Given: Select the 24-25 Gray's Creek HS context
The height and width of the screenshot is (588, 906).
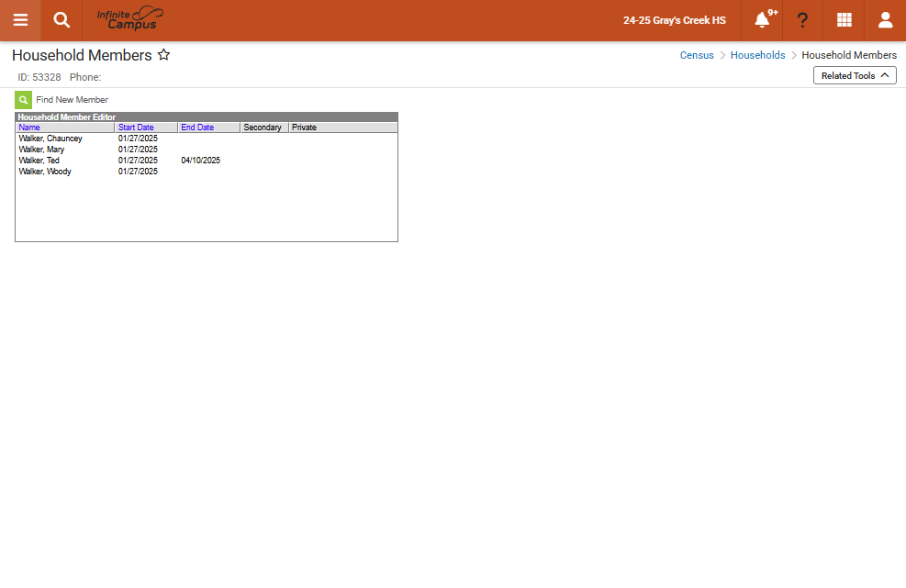Looking at the screenshot, I should (675, 20).
